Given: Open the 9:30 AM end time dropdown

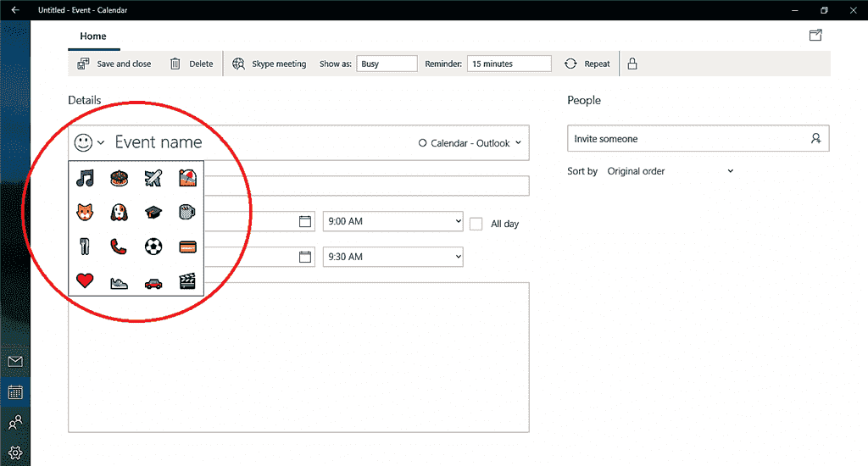Looking at the screenshot, I should 393,257.
